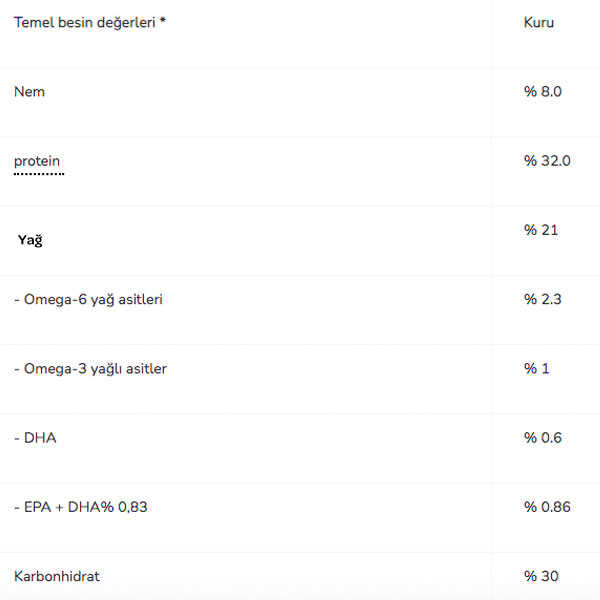Click the protein value % 32.0
Image resolution: width=600 pixels, height=600 pixels.
pos(547,161)
